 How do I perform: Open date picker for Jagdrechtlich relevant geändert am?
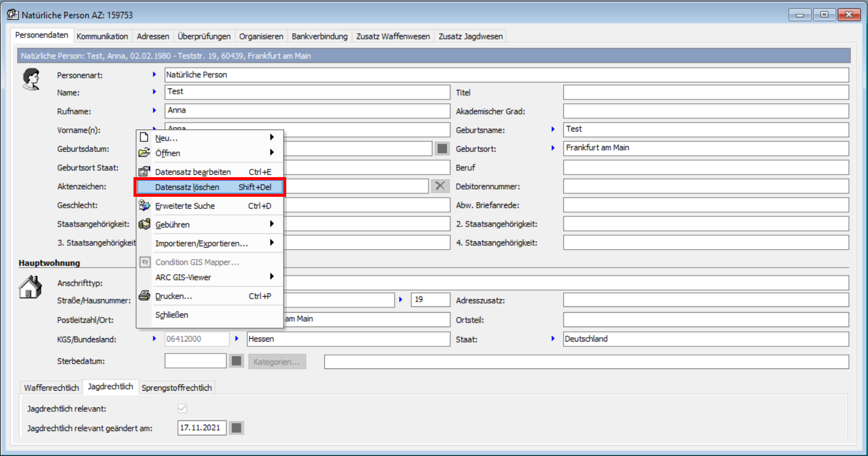(236, 428)
